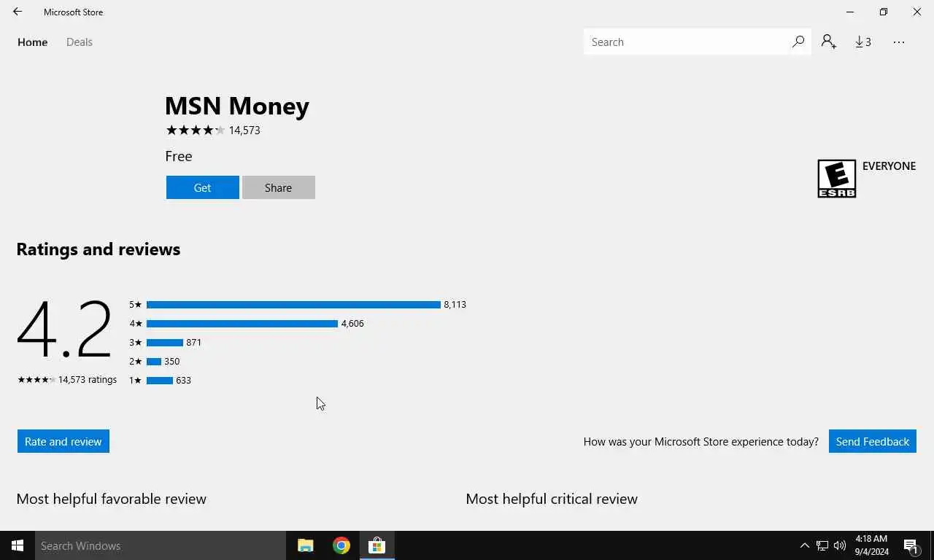Go back using the back arrow
This screenshot has height=560, width=934.
[18, 12]
